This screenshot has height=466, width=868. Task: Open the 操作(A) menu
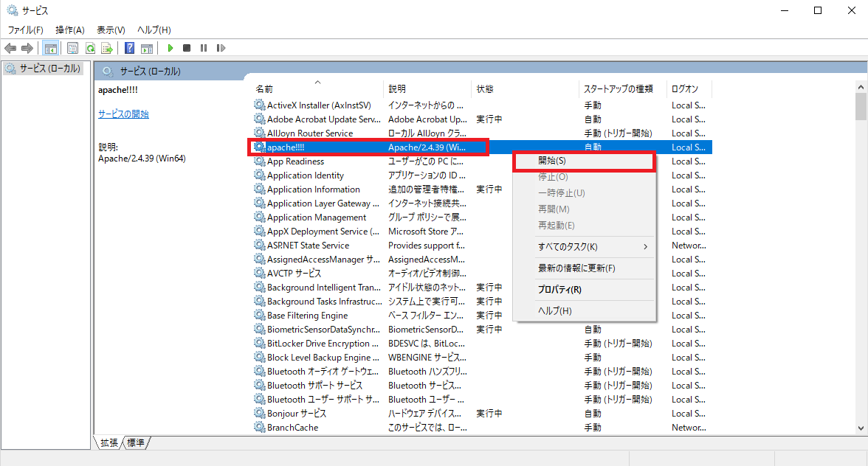[69, 30]
